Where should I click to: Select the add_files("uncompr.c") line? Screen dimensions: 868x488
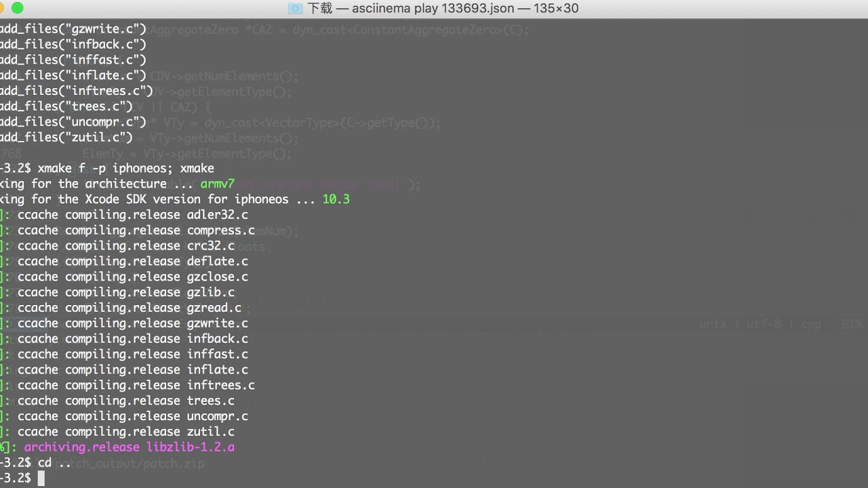[x=73, y=122]
